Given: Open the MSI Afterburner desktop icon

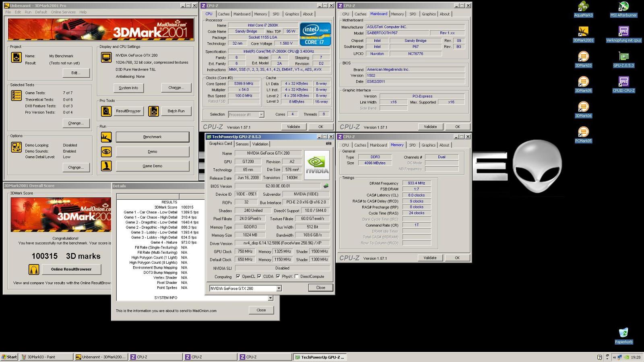Looking at the screenshot, I should (623, 9).
